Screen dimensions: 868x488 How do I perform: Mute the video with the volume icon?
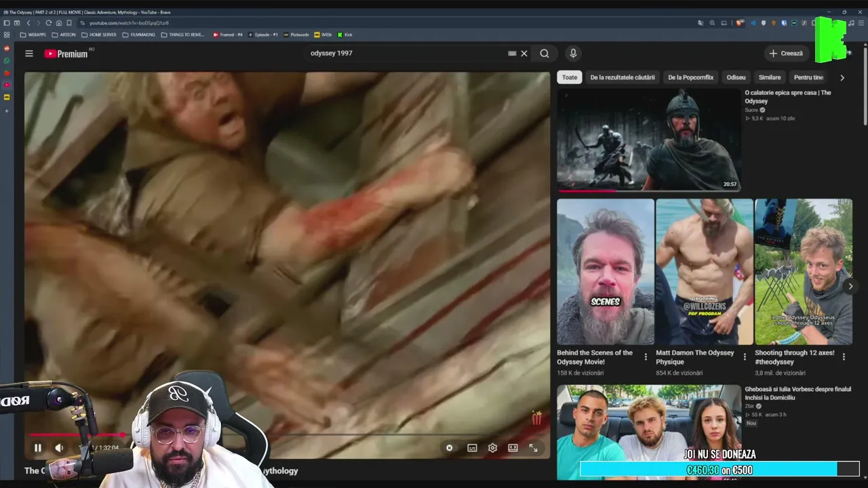pos(59,447)
